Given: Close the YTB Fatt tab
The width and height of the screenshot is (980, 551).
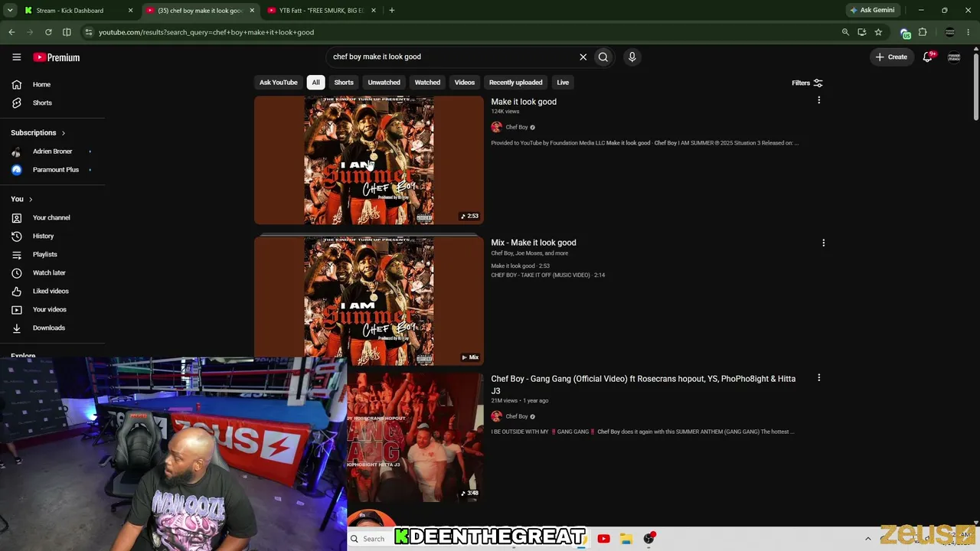Looking at the screenshot, I should [x=374, y=11].
